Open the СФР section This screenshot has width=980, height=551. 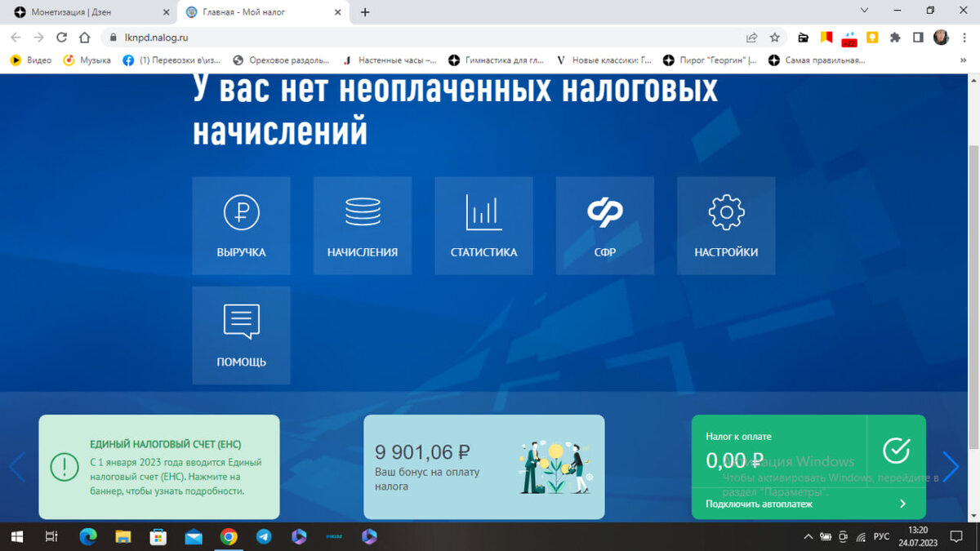coord(604,225)
